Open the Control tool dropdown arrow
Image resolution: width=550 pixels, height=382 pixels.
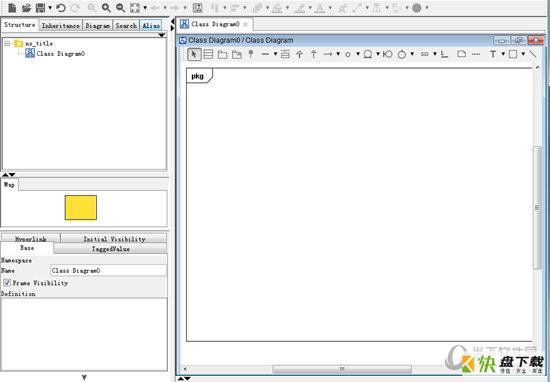(412, 54)
